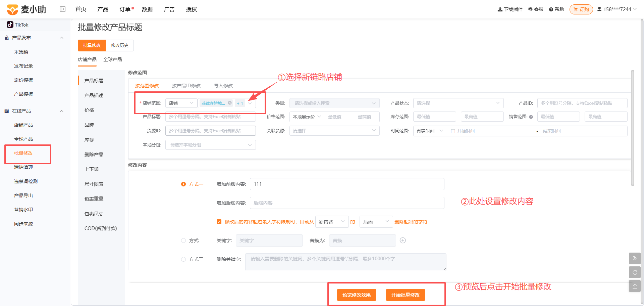Click the +1 additional stores tag
Screen dimensions: 644x306
pyautogui.click(x=240, y=103)
